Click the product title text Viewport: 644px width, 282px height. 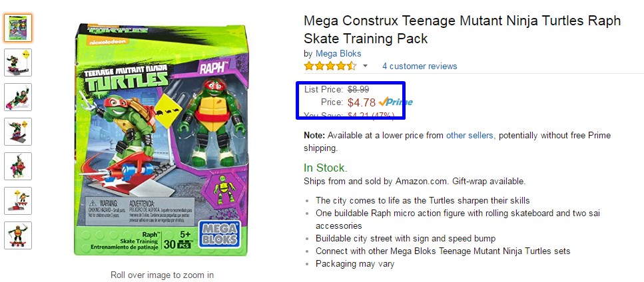[462, 29]
